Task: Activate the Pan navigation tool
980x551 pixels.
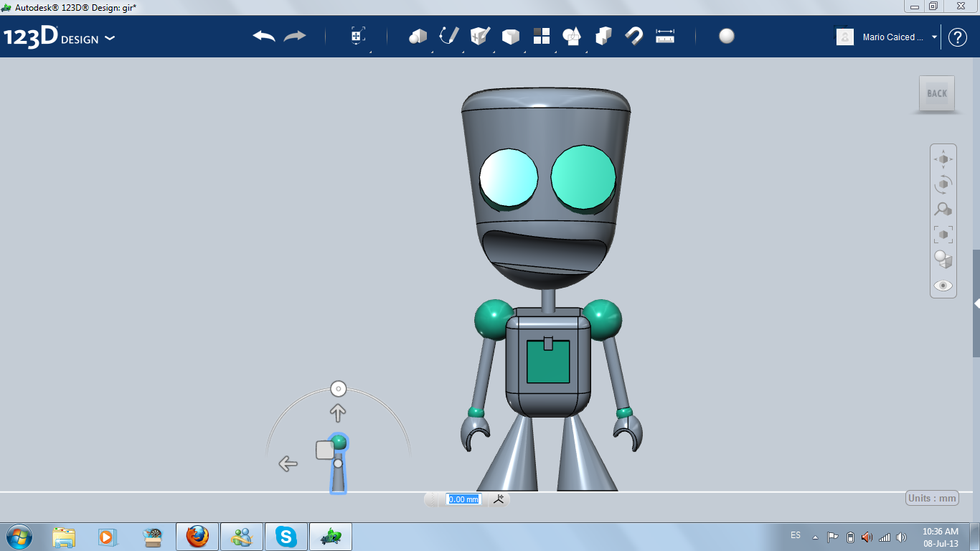Action: 943,159
